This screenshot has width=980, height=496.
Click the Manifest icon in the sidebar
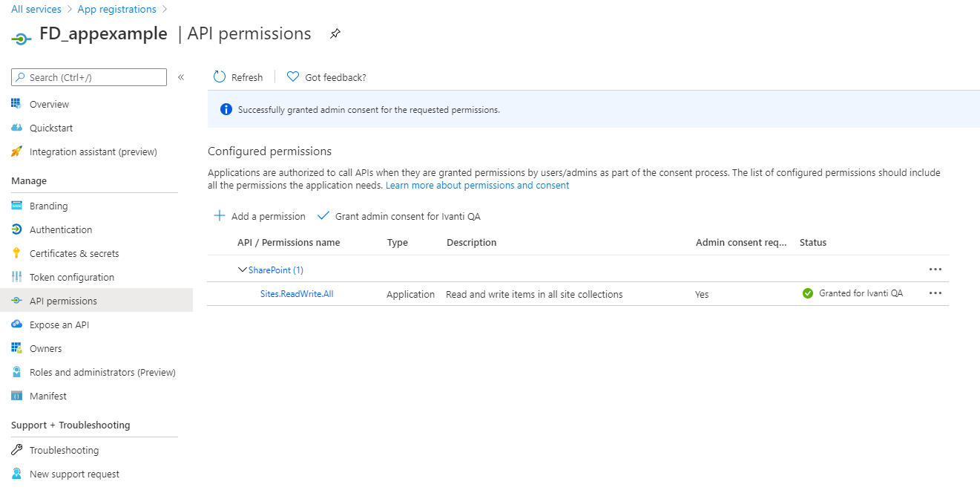[x=16, y=396]
